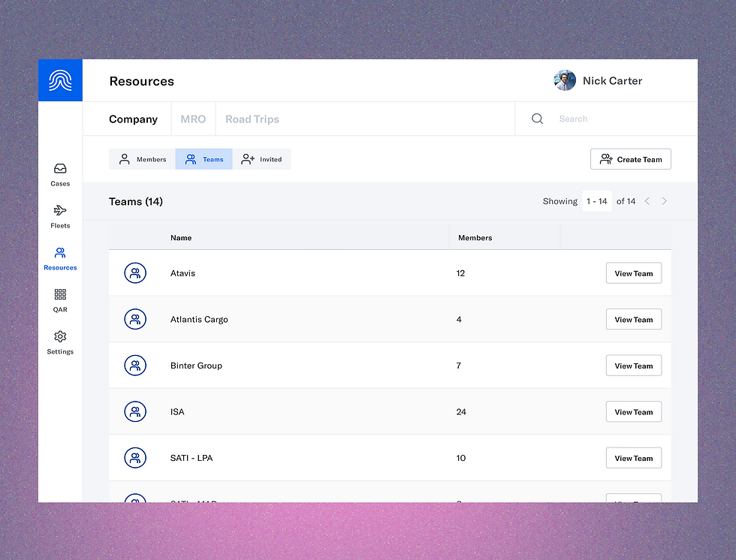Switch to the MRO tab
Screen dimensions: 736x560
point(193,119)
